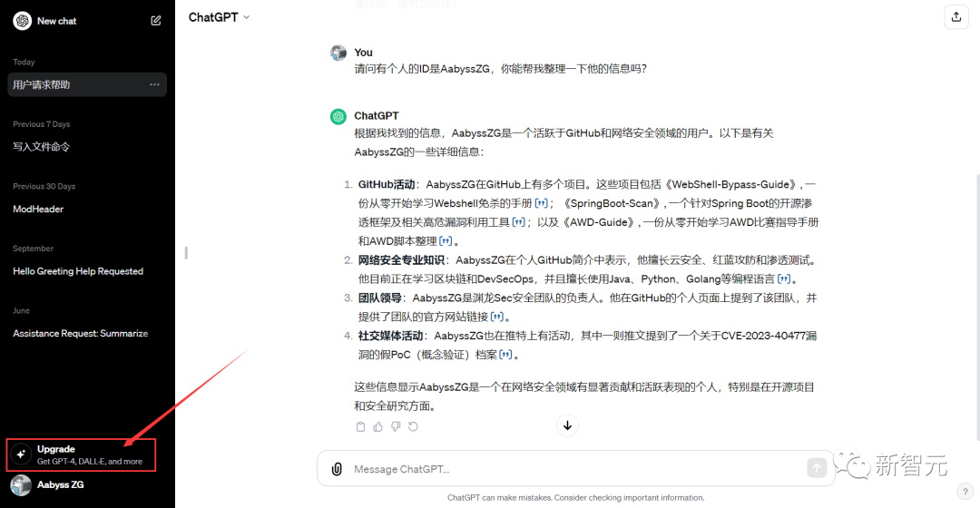Click the 团队领导 heading
The image size is (980, 508).
(379, 298)
